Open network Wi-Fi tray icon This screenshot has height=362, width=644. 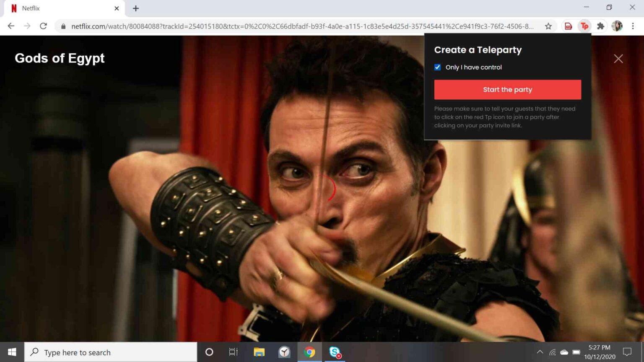(553, 352)
